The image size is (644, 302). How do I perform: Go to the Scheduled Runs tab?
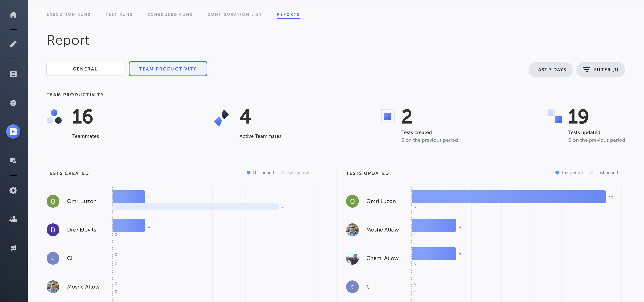click(x=170, y=14)
